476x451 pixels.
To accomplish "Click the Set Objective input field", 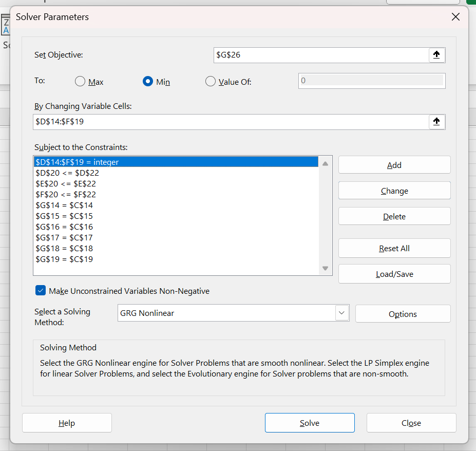I will (x=321, y=55).
